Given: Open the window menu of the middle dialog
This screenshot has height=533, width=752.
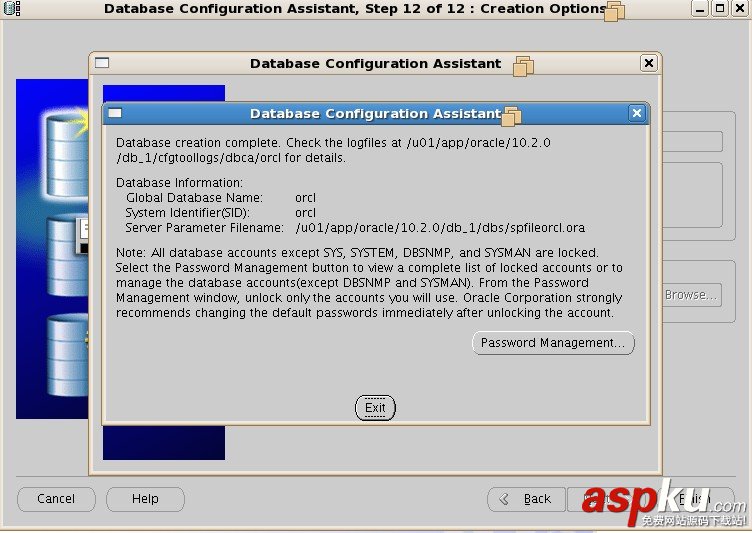Looking at the screenshot, I should [102, 63].
